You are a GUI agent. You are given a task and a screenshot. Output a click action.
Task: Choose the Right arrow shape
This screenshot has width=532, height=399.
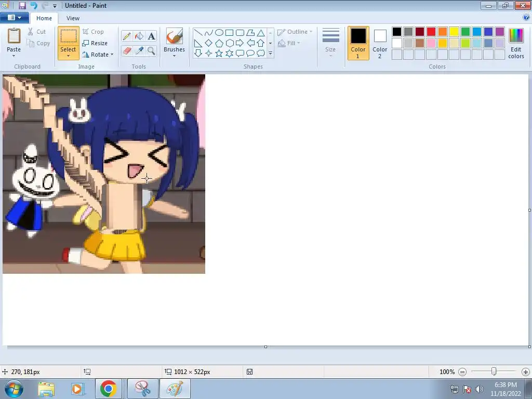[x=240, y=43]
